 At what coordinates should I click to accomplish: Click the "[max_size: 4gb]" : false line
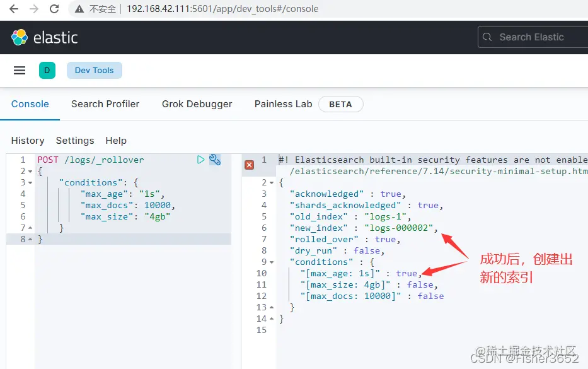point(369,285)
